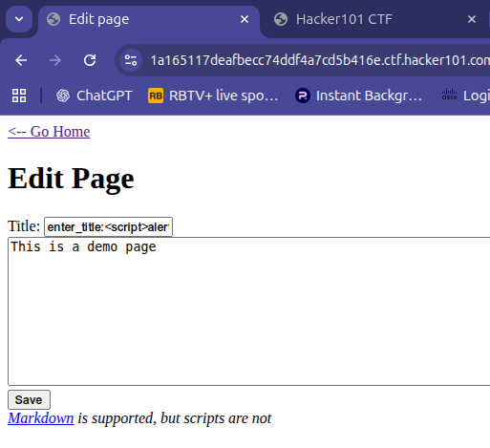Close the Hacker101 CTF tab
The image size is (490, 448).
coord(472,20)
